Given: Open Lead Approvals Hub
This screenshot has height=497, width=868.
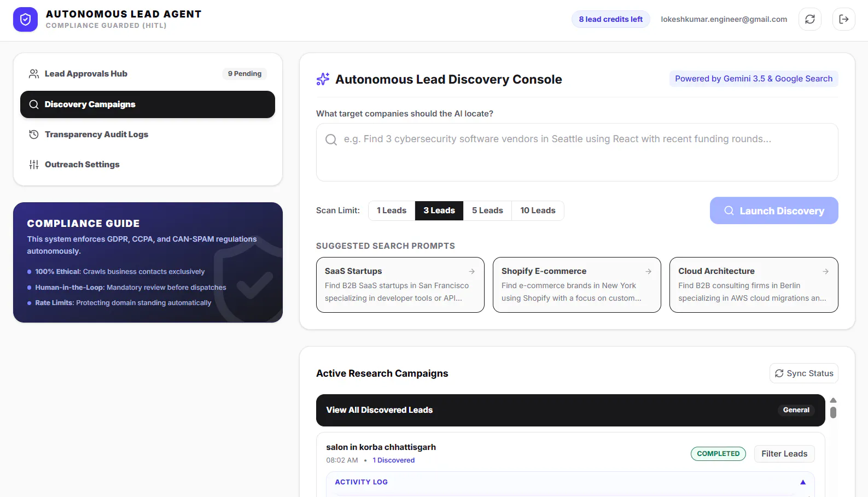Looking at the screenshot, I should (x=148, y=74).
